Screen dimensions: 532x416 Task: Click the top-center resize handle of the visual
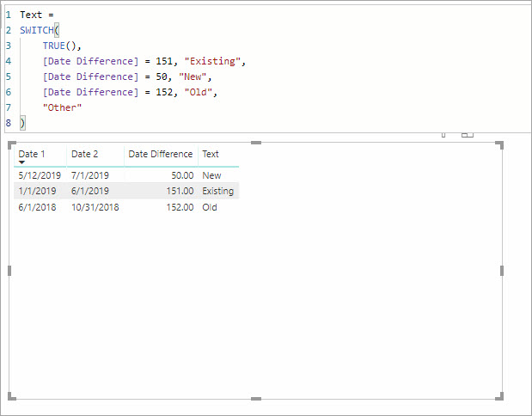pyautogui.click(x=256, y=143)
